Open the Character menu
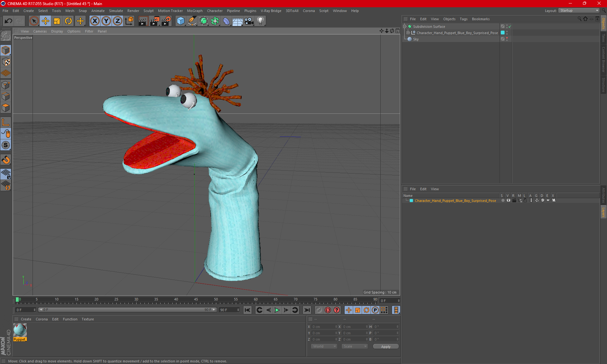The image size is (607, 364). tap(215, 11)
